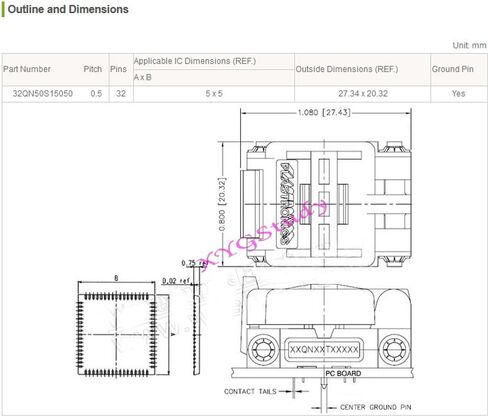The image size is (488, 417).
Task: Select the '27.34 x 20.32' dimension cell
Action: click(x=363, y=94)
